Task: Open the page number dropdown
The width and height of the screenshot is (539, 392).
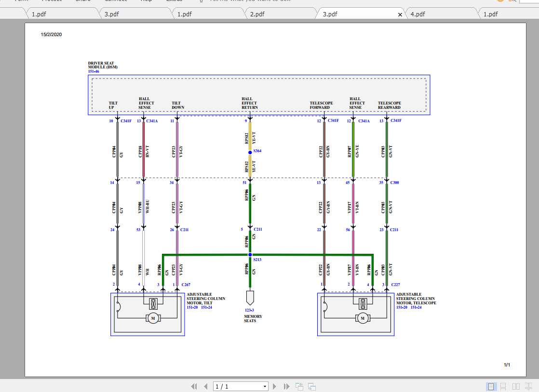Action: [x=264, y=386]
